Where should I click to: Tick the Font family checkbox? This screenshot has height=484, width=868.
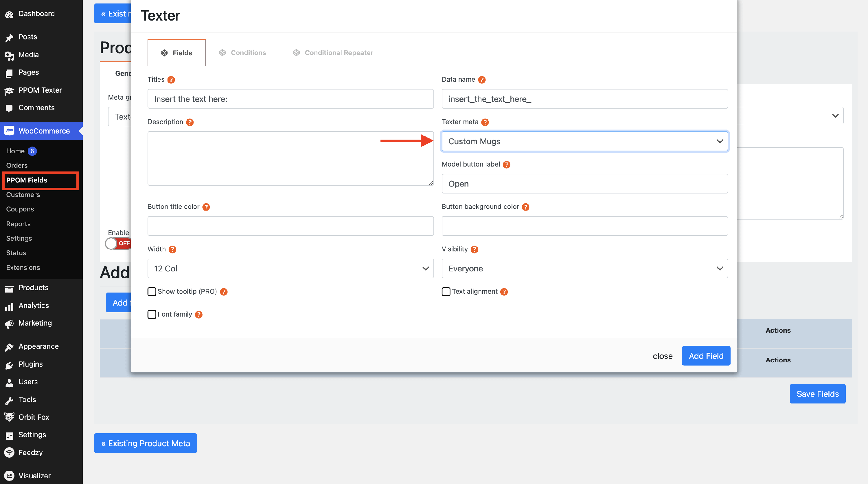152,314
